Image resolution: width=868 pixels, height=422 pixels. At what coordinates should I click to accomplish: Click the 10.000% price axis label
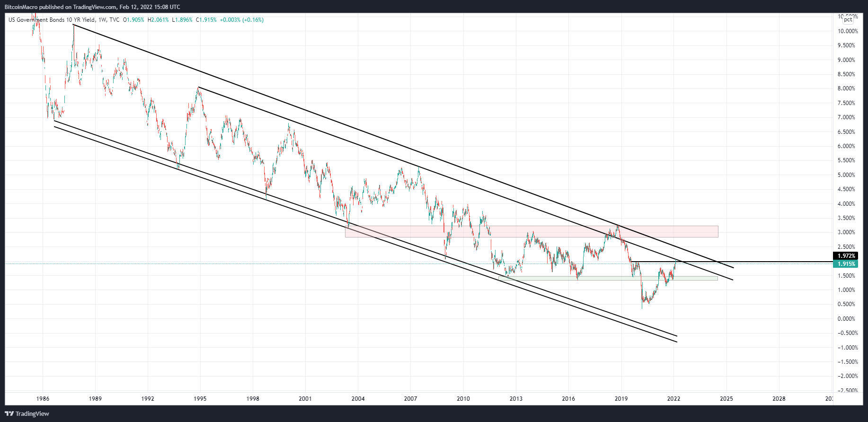[847, 31]
